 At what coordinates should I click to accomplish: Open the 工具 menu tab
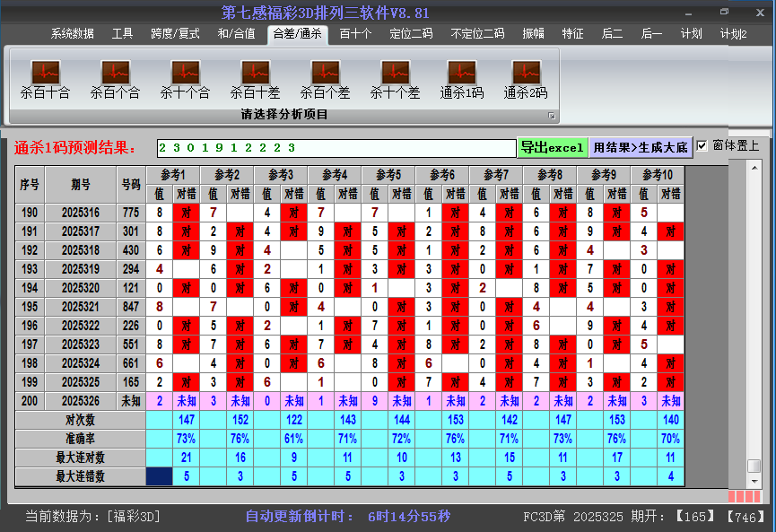tap(122, 33)
